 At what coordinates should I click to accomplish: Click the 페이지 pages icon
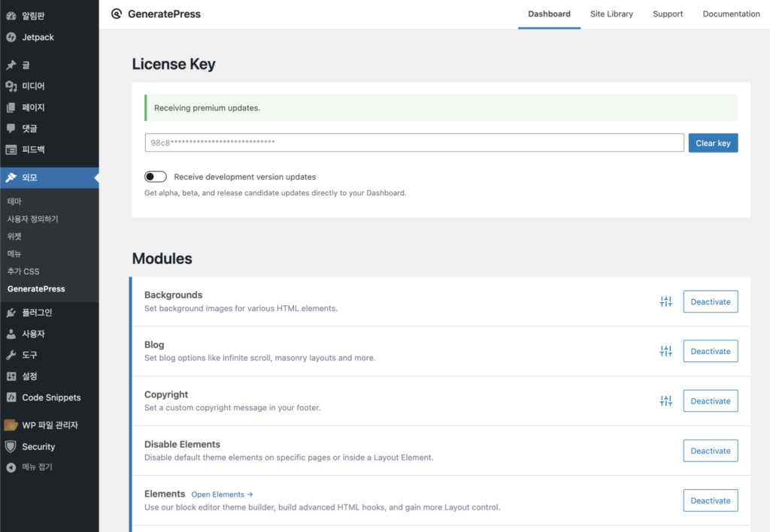point(11,107)
